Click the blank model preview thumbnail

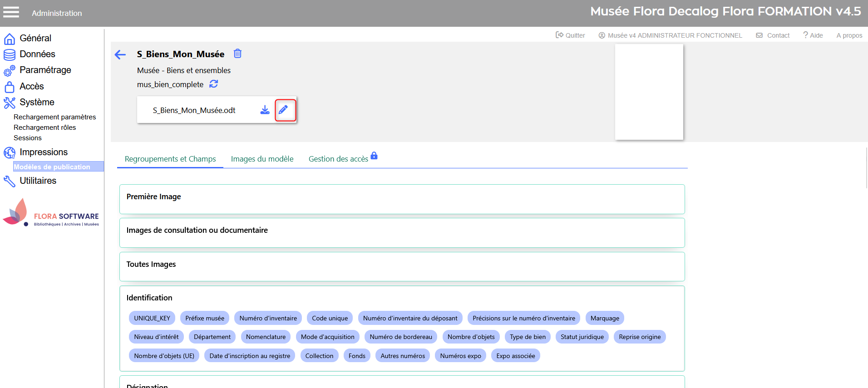(649, 92)
